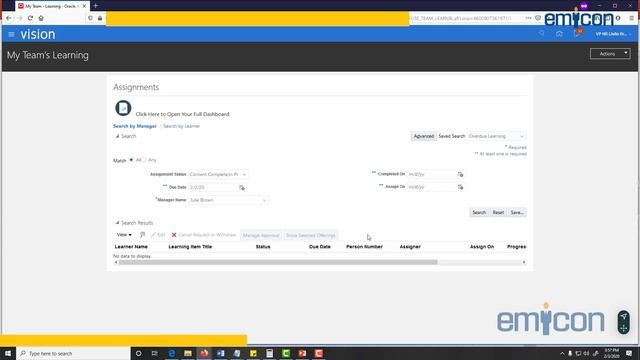Screen dimensions: 640x360
Task: Click the Reset button
Action: [498, 213]
